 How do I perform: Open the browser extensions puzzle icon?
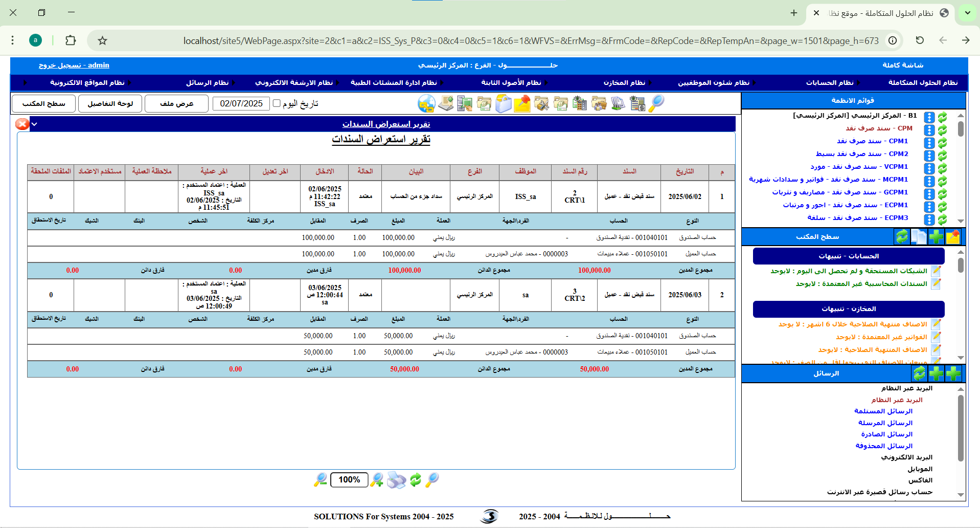click(x=71, y=40)
